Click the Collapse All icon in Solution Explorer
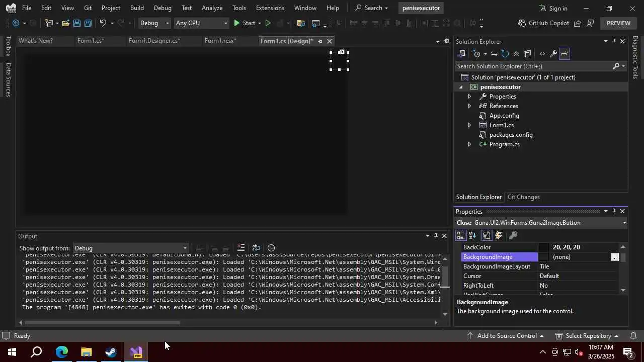This screenshot has width=644, height=362. 516,54
